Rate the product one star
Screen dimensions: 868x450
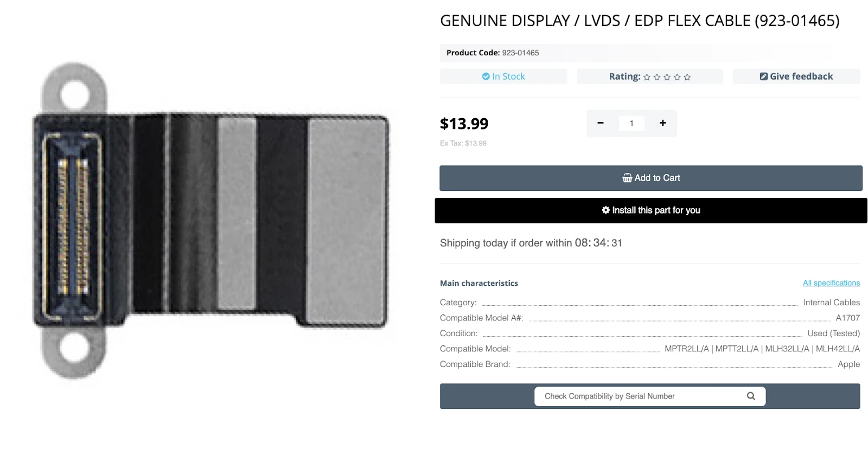pos(647,77)
